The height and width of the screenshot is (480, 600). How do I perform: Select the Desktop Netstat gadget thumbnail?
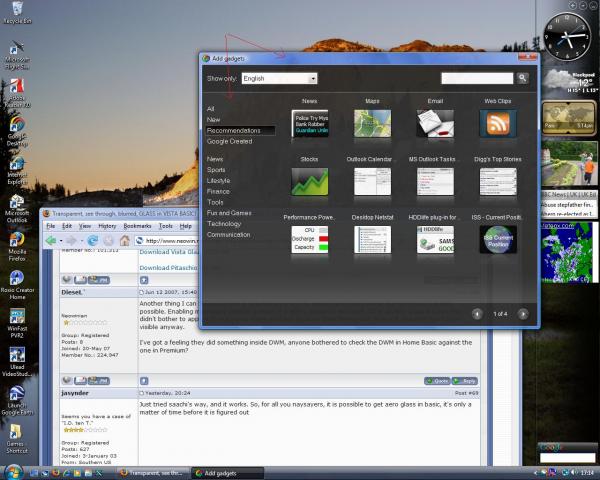(x=372, y=240)
